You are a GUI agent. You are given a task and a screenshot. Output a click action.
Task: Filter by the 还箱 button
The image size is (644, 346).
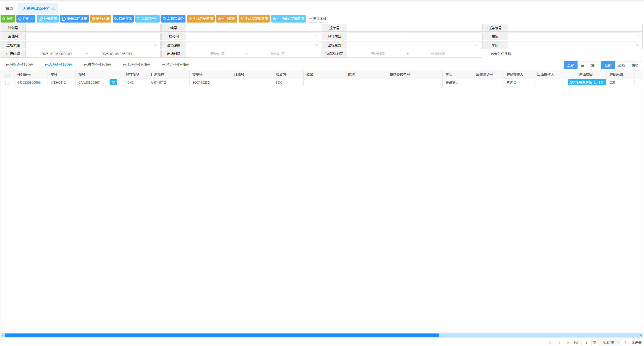point(621,65)
